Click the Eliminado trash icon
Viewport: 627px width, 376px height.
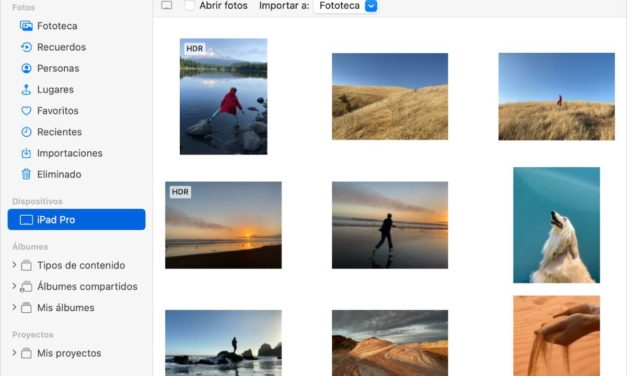[x=26, y=174]
